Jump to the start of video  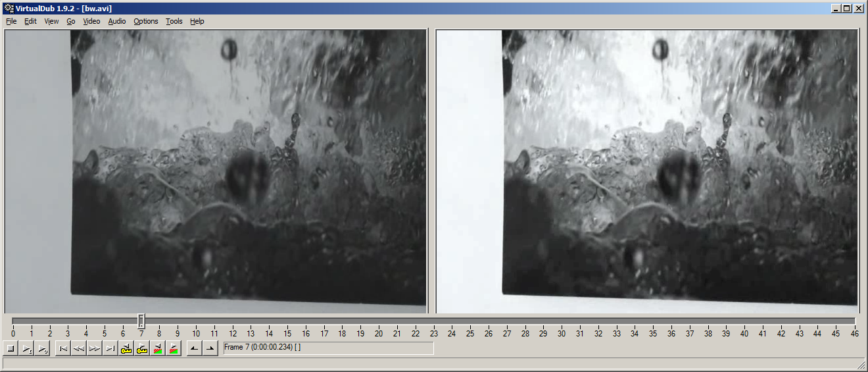[x=63, y=349]
